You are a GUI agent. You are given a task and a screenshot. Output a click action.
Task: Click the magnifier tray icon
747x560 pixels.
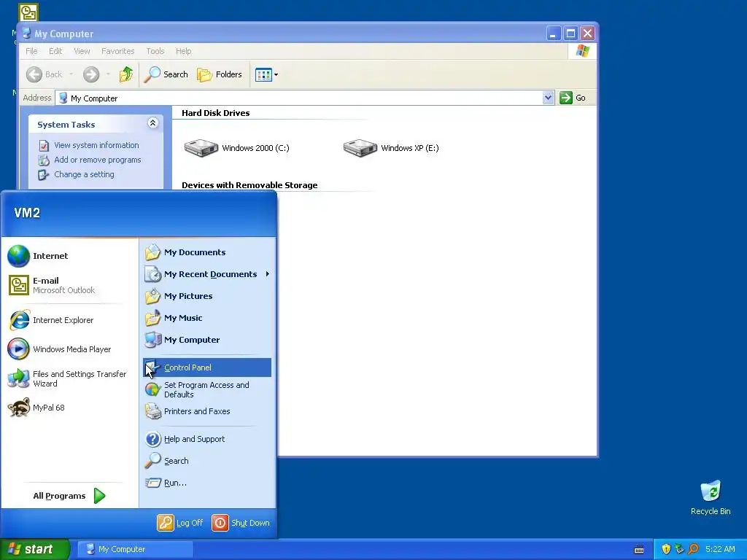tap(693, 549)
